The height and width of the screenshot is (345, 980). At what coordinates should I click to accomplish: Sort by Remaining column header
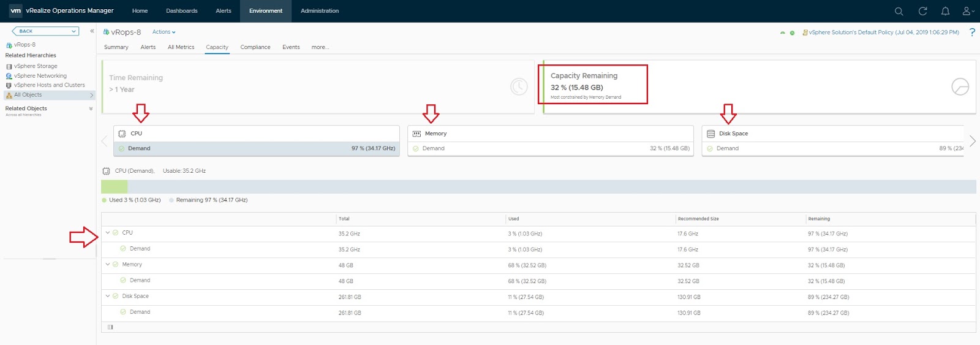pyautogui.click(x=819, y=219)
